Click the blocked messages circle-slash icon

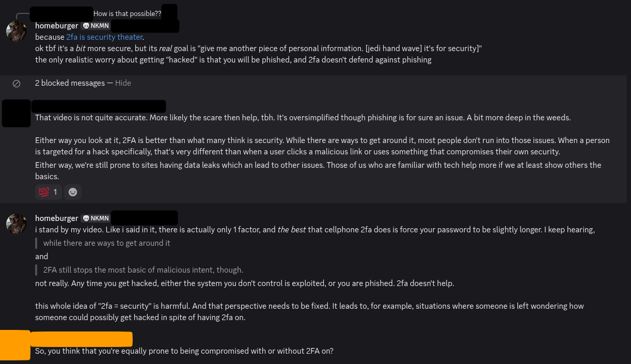17,83
